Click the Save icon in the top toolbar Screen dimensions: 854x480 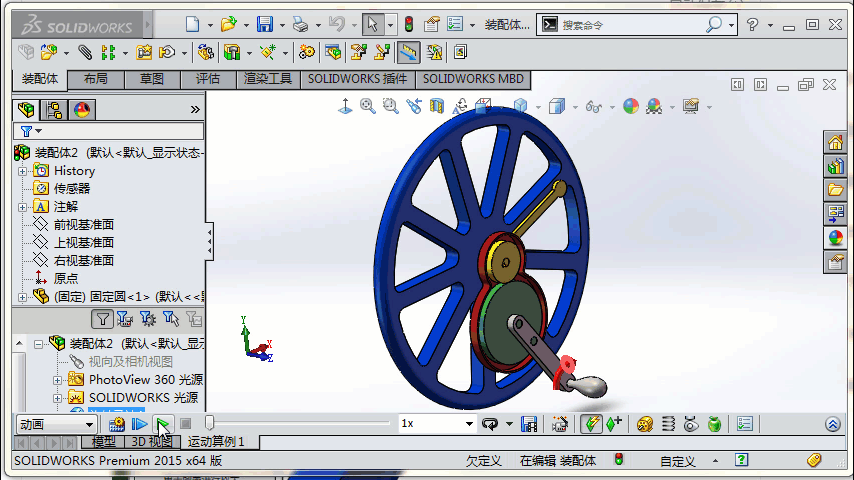[265, 24]
